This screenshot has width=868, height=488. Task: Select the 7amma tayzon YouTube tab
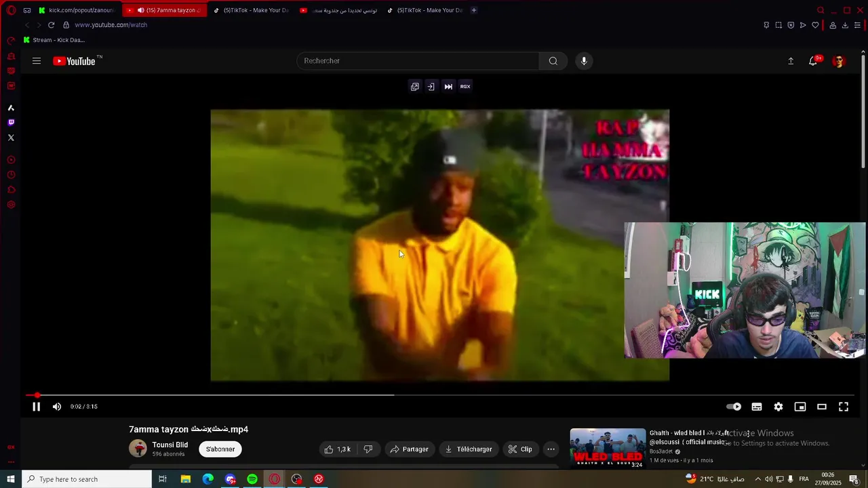[163, 10]
